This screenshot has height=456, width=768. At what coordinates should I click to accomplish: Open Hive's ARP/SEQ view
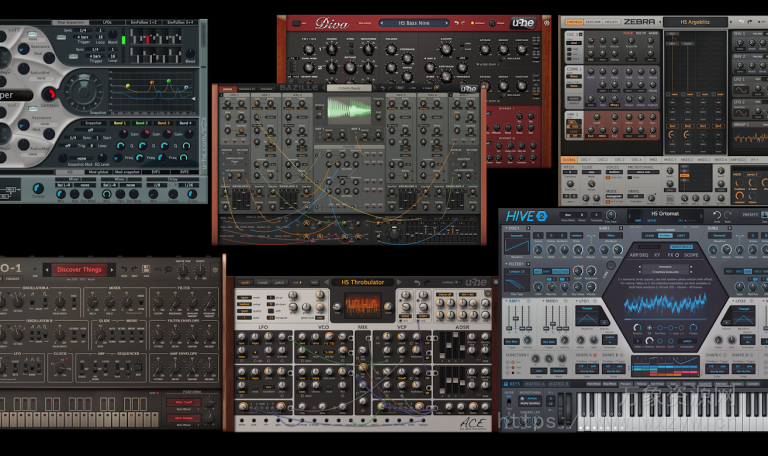pyautogui.click(x=639, y=255)
